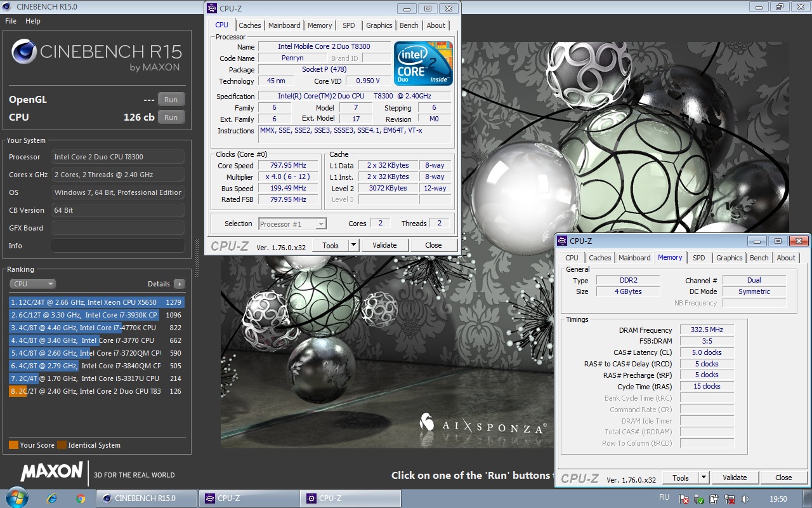Click Intel Core 2 Duo logo
812x508 pixels.
(x=423, y=63)
